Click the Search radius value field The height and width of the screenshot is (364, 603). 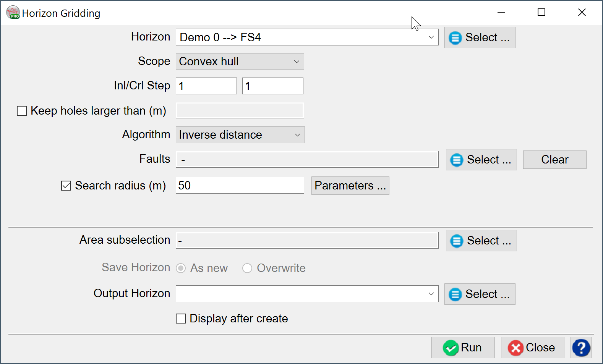tap(240, 186)
